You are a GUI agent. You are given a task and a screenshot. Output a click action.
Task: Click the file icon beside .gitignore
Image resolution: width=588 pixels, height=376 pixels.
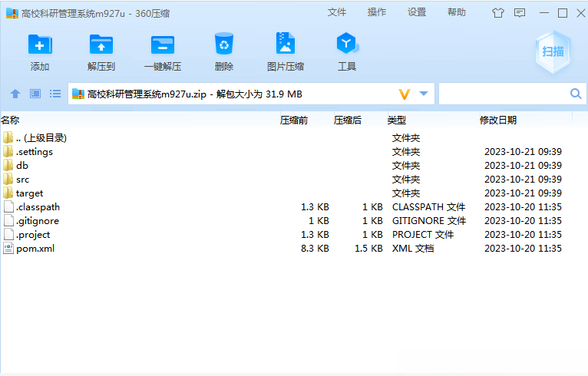pos(8,221)
